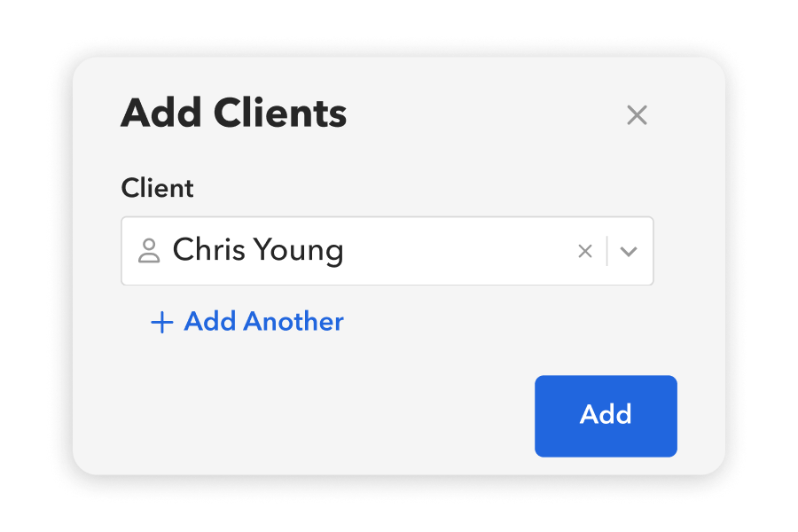The image size is (798, 532).
Task: Click the Add Clients dialog title
Action: (233, 113)
